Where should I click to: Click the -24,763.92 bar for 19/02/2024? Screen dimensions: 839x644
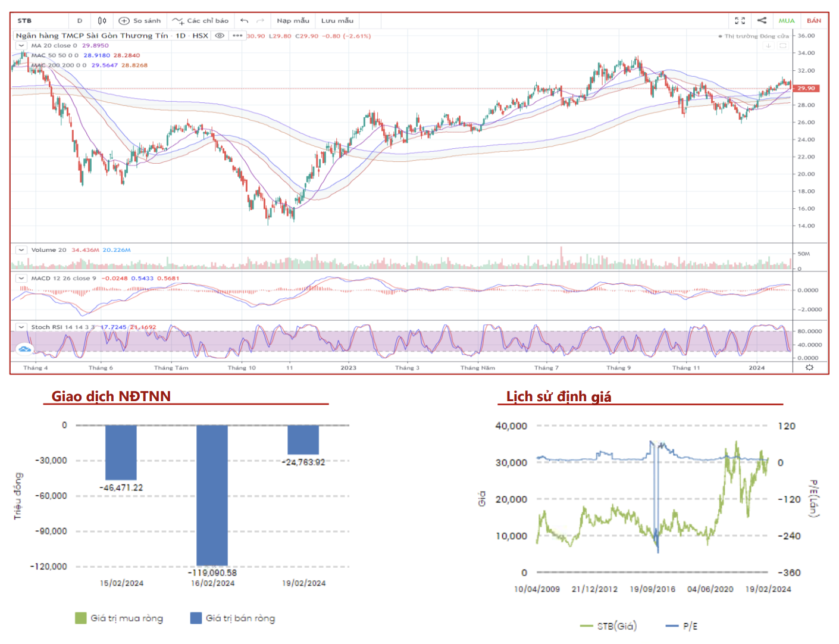pos(303,440)
